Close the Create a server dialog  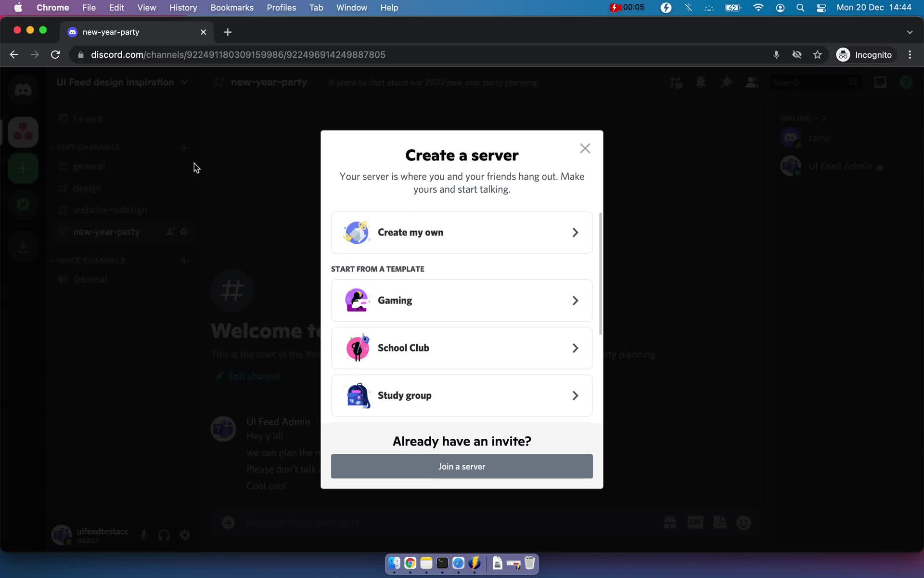tap(585, 148)
